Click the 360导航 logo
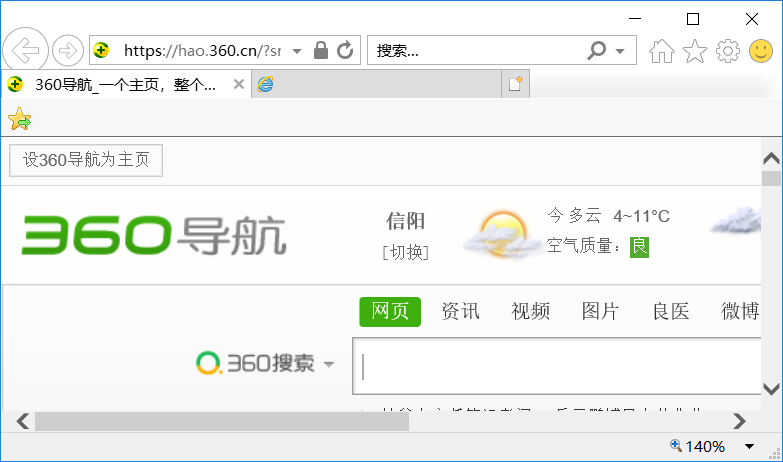783x462 pixels. click(154, 235)
